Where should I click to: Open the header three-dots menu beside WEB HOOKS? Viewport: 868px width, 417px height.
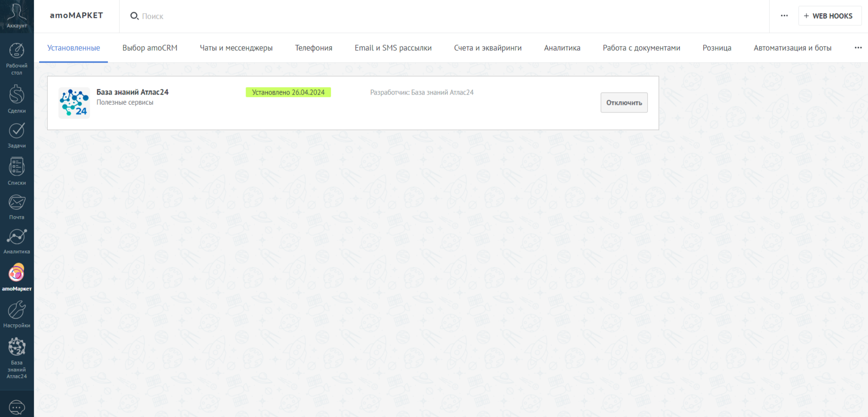tap(784, 16)
